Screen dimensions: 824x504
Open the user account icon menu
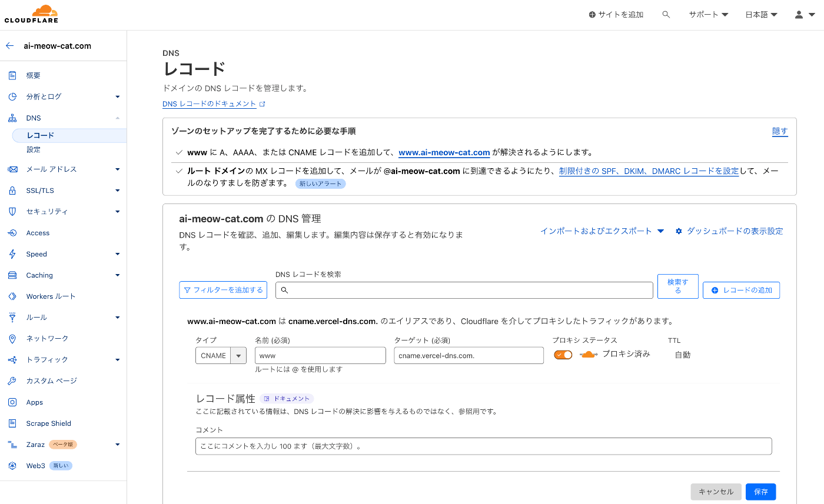pos(803,15)
